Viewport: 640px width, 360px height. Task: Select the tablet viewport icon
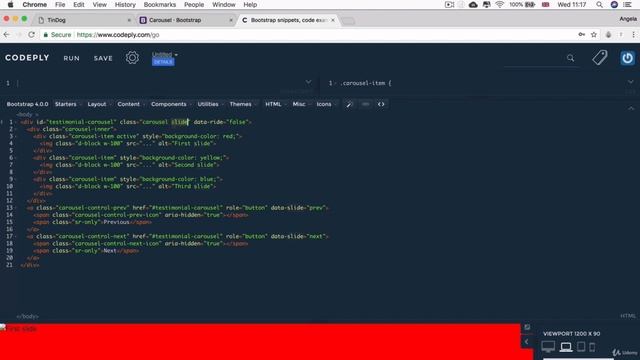(581, 347)
